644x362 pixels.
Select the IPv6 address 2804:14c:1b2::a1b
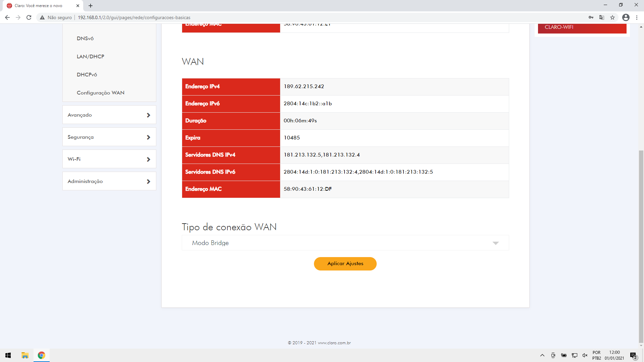tap(308, 104)
